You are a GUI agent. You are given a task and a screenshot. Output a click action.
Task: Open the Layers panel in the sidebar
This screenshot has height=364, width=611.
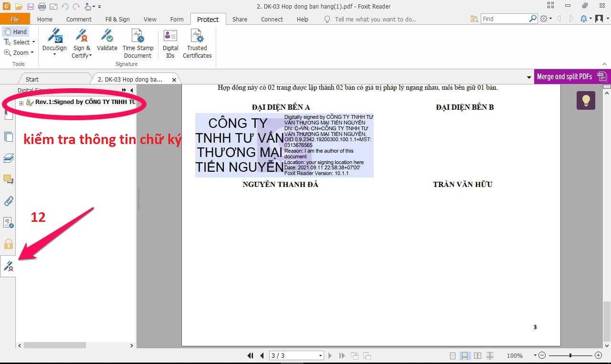point(8,158)
